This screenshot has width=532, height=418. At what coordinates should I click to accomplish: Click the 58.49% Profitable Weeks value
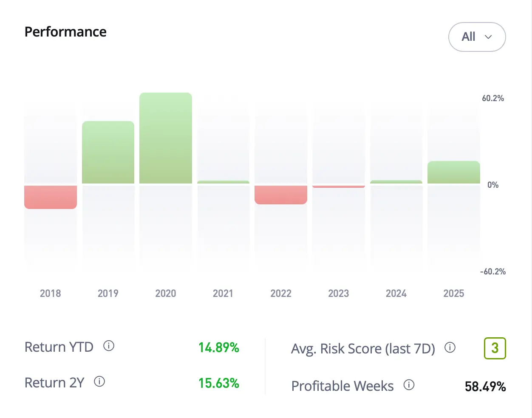coord(485,387)
